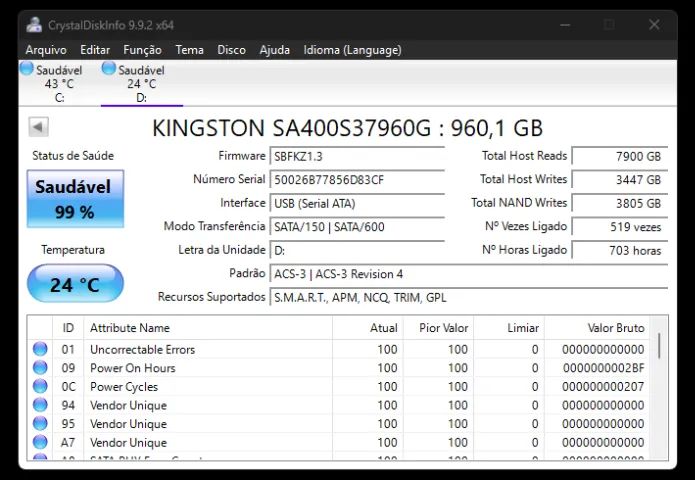Viewport: 695px width, 480px height.
Task: Click the Attribute Name column header
Action: coord(208,328)
